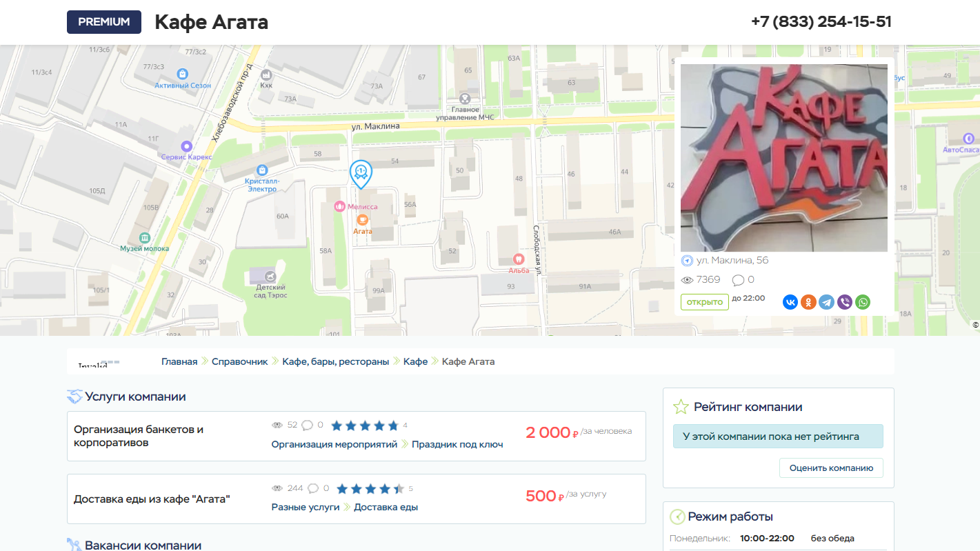Viewport: 980px width, 551px height.
Task: Click the Мелисса map marker icon
Action: [x=339, y=206]
